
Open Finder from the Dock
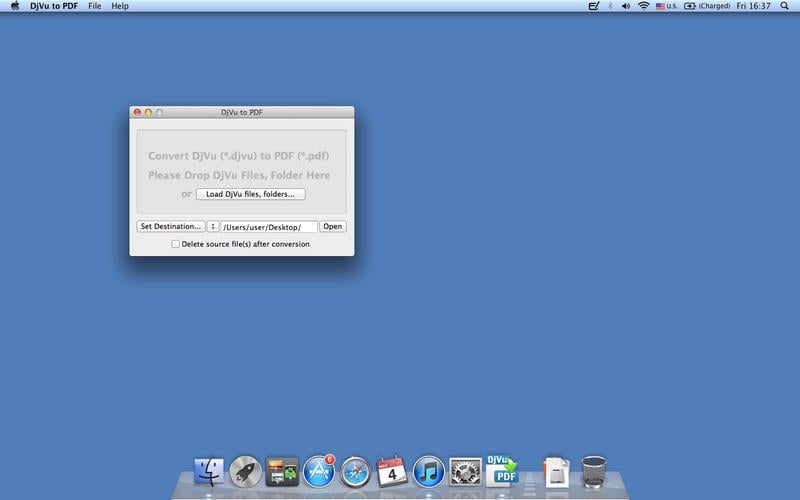pyautogui.click(x=209, y=471)
